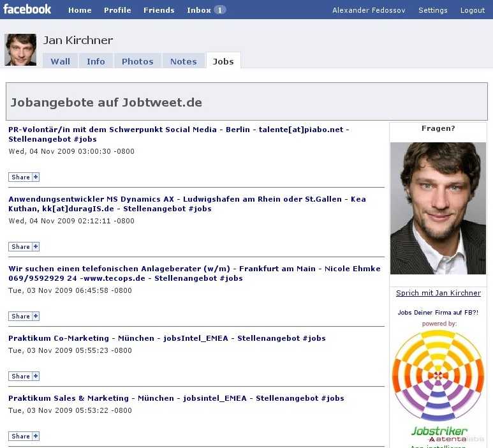Click the date Wed, 04 Nov 2009 03:00:30 -0800

tap(71, 151)
